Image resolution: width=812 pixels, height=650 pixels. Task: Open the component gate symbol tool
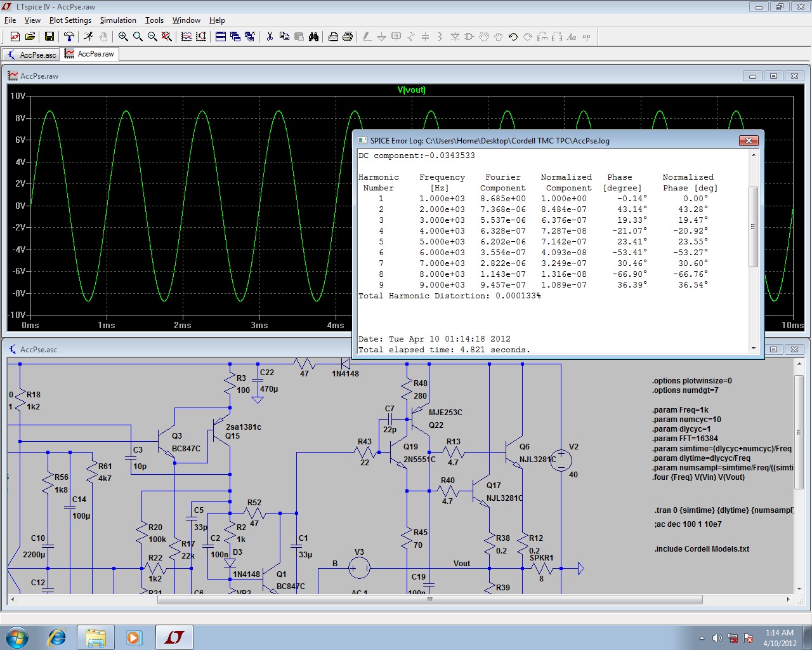[469, 37]
